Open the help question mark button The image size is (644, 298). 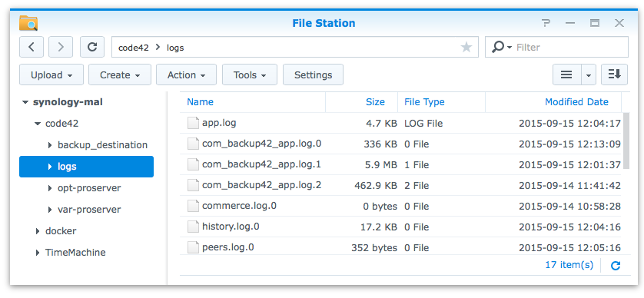tap(546, 23)
